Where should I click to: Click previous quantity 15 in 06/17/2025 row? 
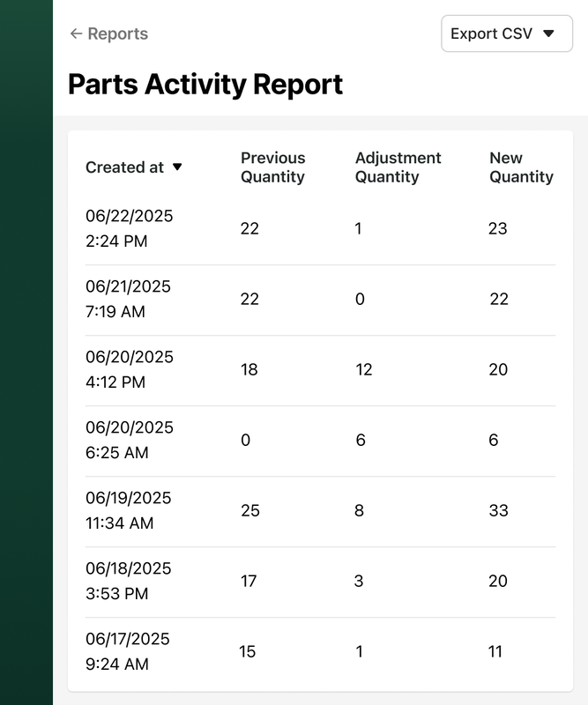pos(248,651)
